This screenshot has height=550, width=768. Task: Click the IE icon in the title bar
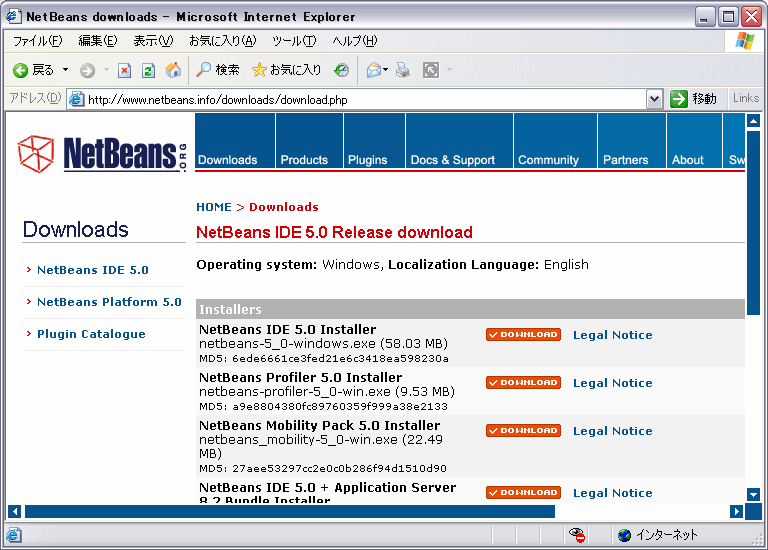13,16
